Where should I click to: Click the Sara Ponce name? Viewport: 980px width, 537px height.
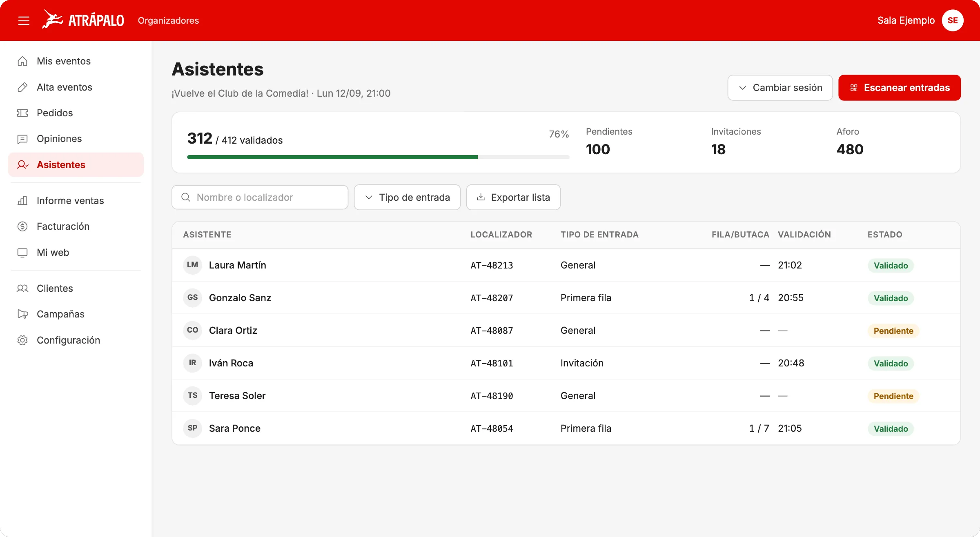235,428
